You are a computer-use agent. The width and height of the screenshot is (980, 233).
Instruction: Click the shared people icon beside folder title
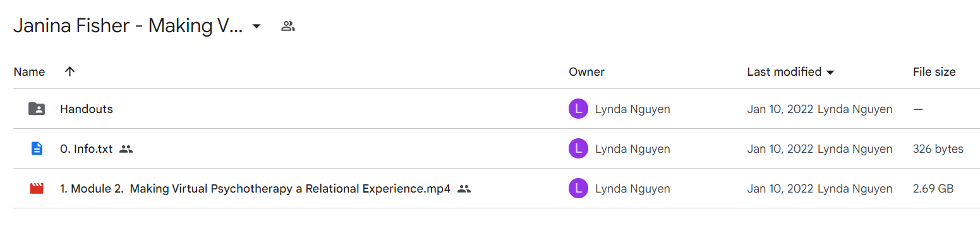pyautogui.click(x=288, y=27)
